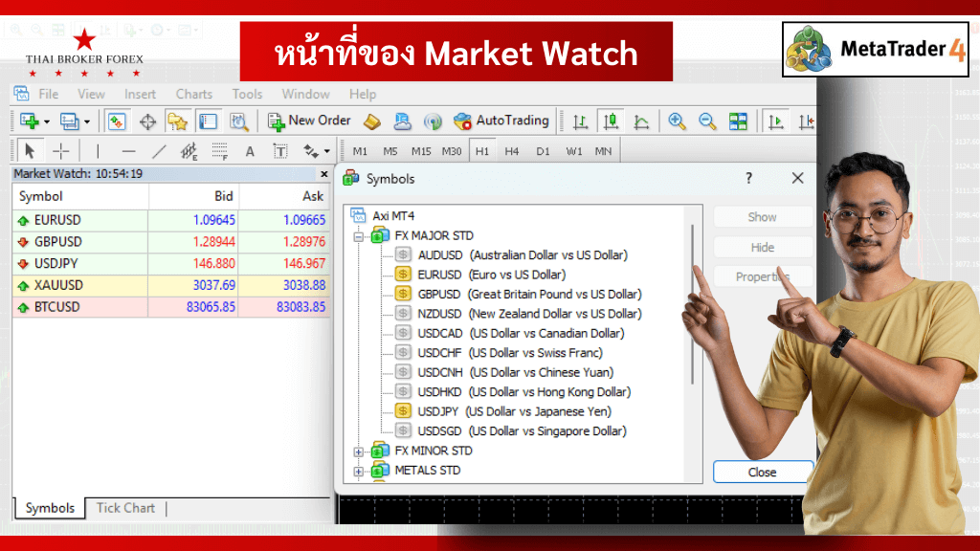Click the Show button in Symbols

pyautogui.click(x=763, y=217)
